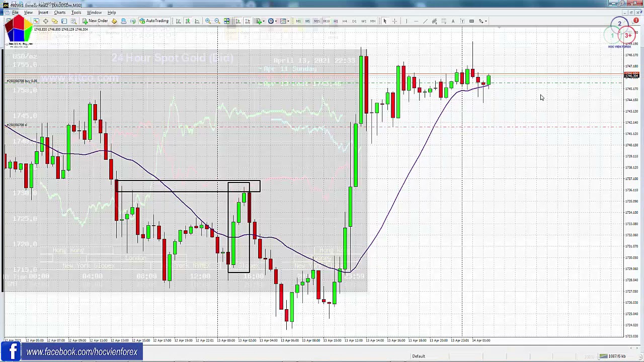Screen dimensions: 644x362
Task: Toggle the AutoTrading button
Action: pos(154,21)
